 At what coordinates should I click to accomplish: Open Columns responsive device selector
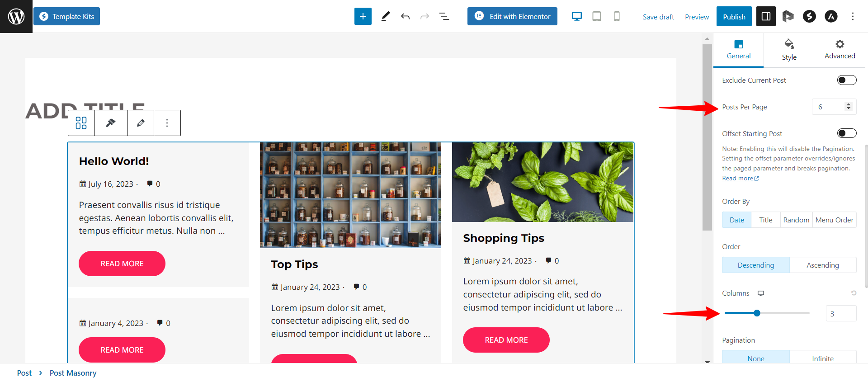761,293
